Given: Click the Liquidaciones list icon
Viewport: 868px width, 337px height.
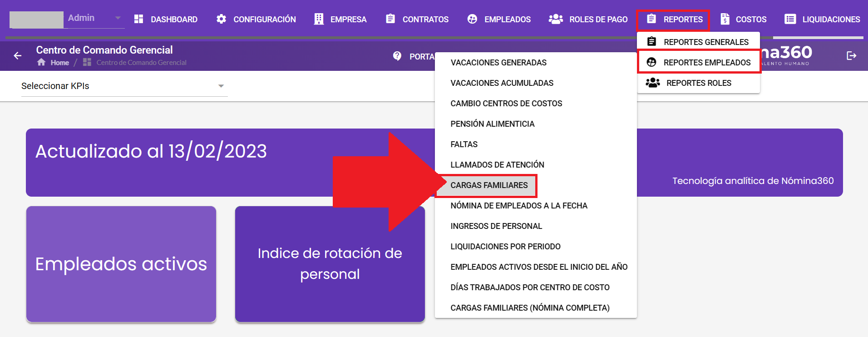Looking at the screenshot, I should click(x=790, y=19).
